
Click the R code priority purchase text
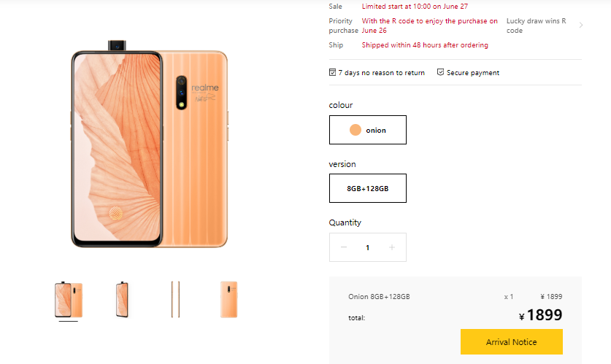(429, 26)
